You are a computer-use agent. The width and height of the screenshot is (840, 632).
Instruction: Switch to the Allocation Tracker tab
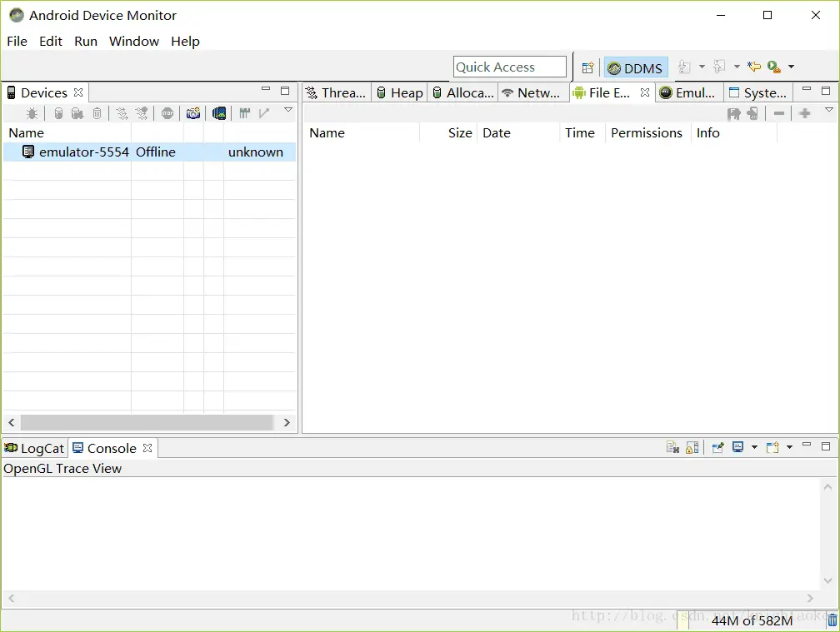[x=463, y=92]
